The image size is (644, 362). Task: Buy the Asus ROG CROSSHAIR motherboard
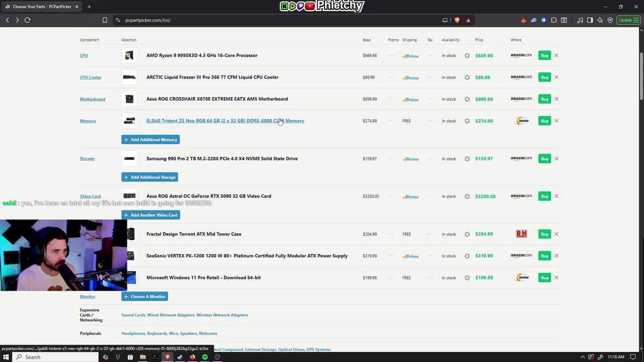point(544,99)
